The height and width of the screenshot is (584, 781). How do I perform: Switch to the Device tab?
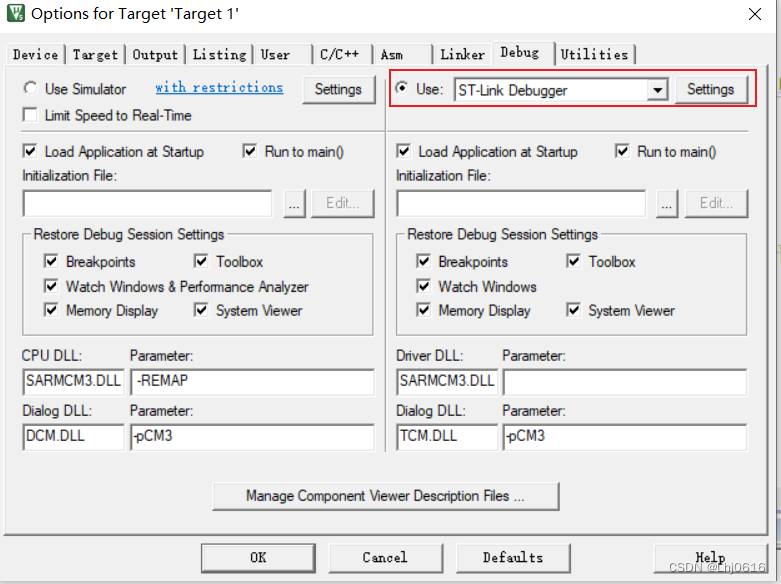click(35, 54)
